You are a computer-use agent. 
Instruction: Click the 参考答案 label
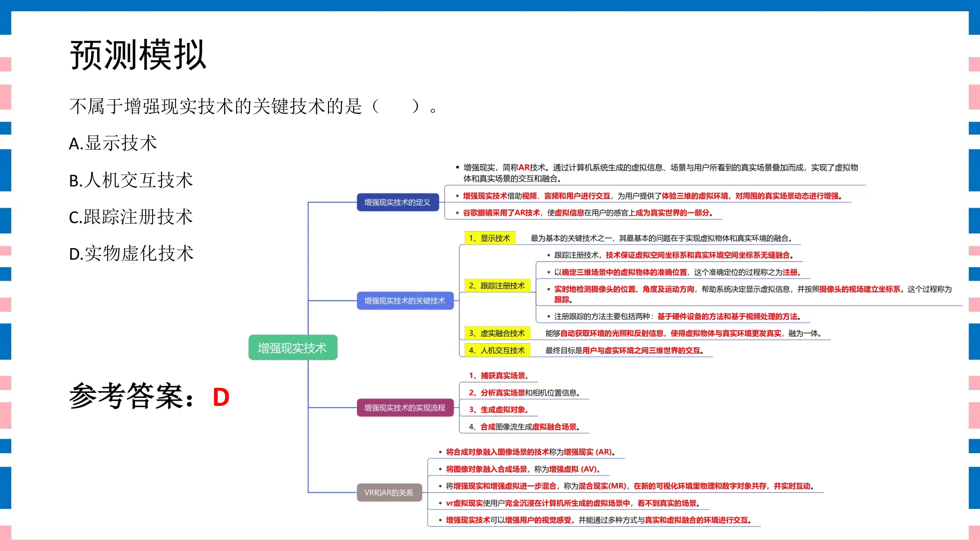coord(132,397)
